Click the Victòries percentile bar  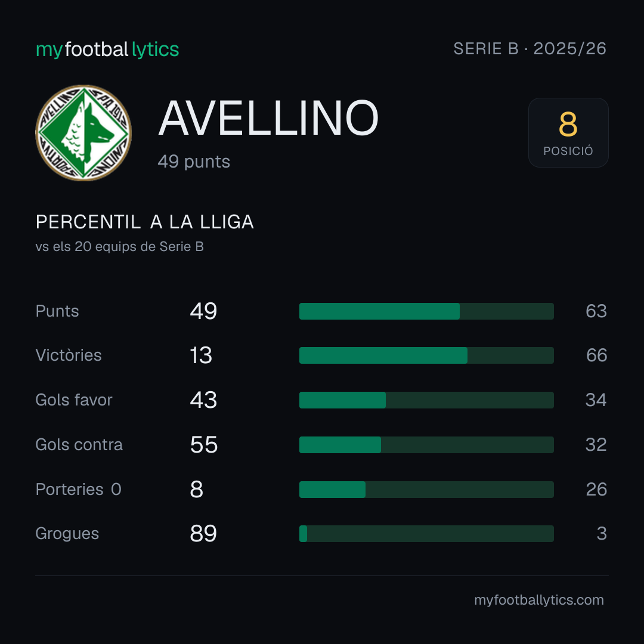click(426, 355)
